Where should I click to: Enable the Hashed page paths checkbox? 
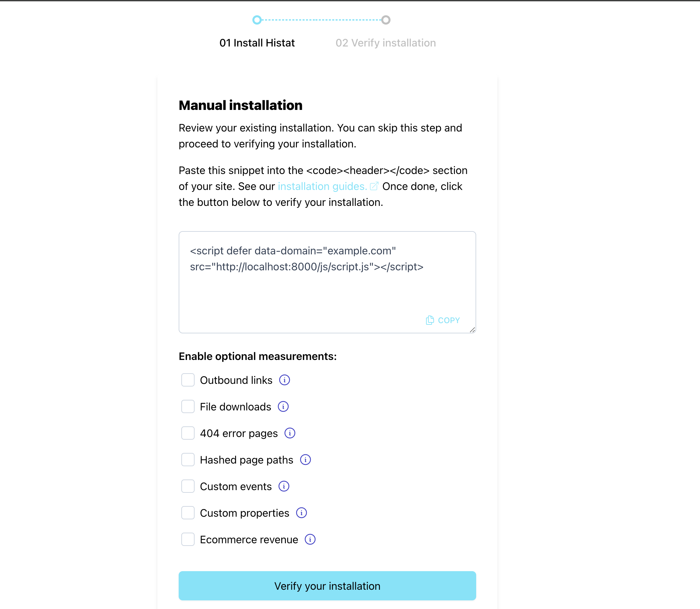(188, 460)
